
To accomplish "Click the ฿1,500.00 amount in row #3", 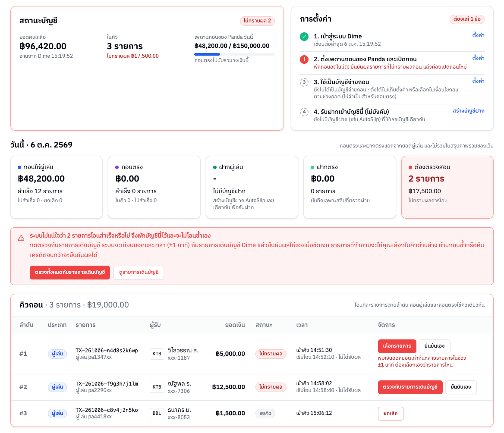I will 230,414.
